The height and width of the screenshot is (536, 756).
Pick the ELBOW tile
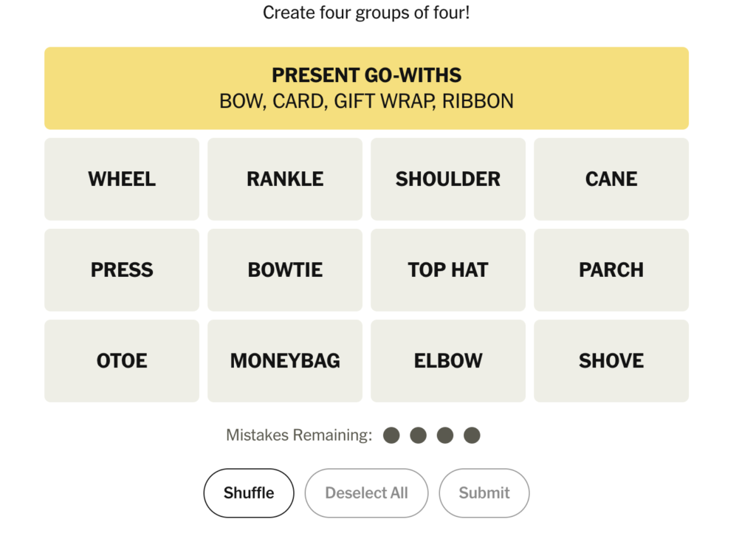point(448,361)
